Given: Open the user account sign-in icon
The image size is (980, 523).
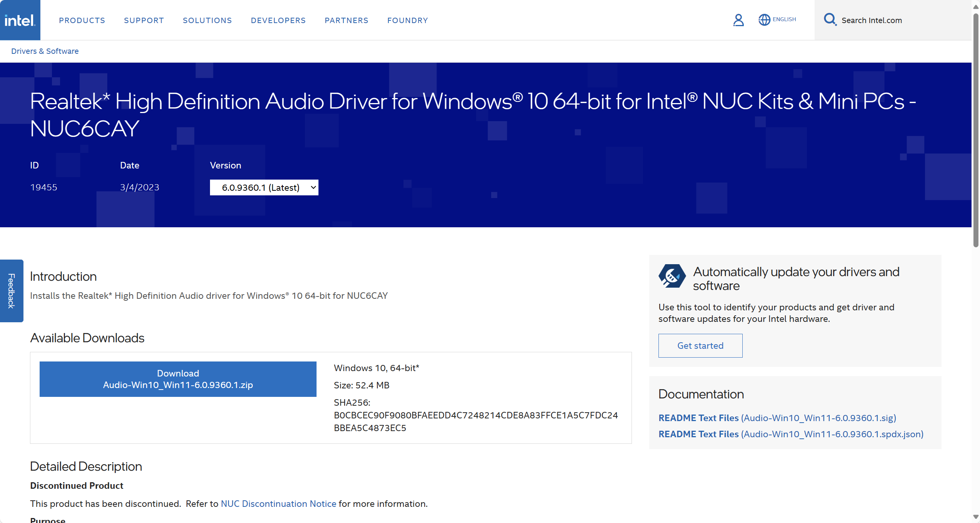Looking at the screenshot, I should (x=738, y=20).
